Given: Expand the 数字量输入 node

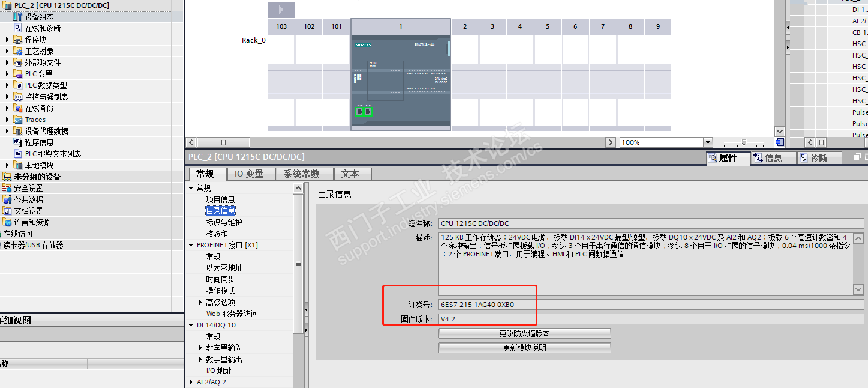Looking at the screenshot, I should tap(200, 348).
